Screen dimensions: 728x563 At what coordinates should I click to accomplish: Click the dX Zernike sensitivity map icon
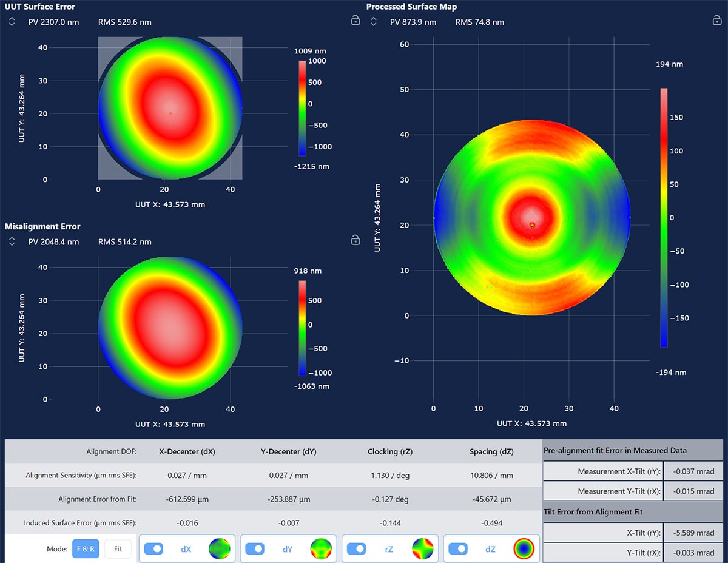pyautogui.click(x=220, y=548)
